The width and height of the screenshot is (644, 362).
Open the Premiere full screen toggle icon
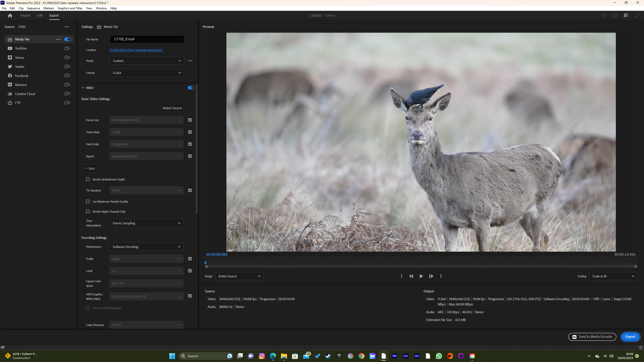(x=637, y=15)
